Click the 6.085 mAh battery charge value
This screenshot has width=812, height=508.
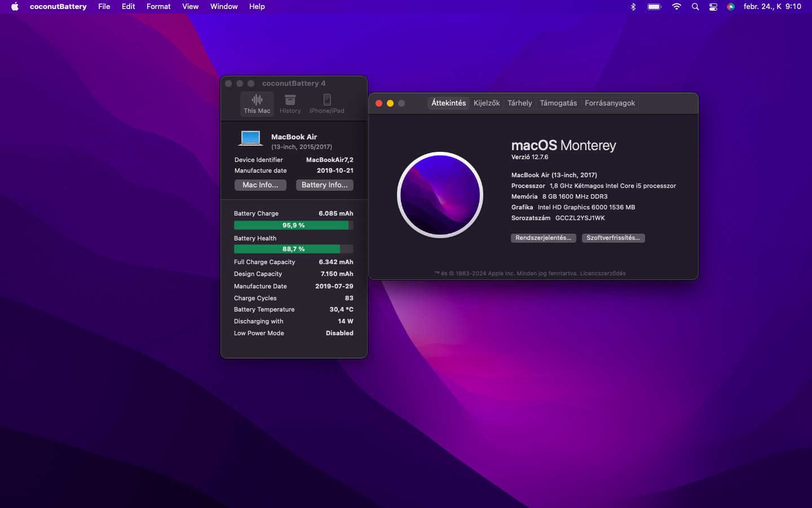(336, 213)
